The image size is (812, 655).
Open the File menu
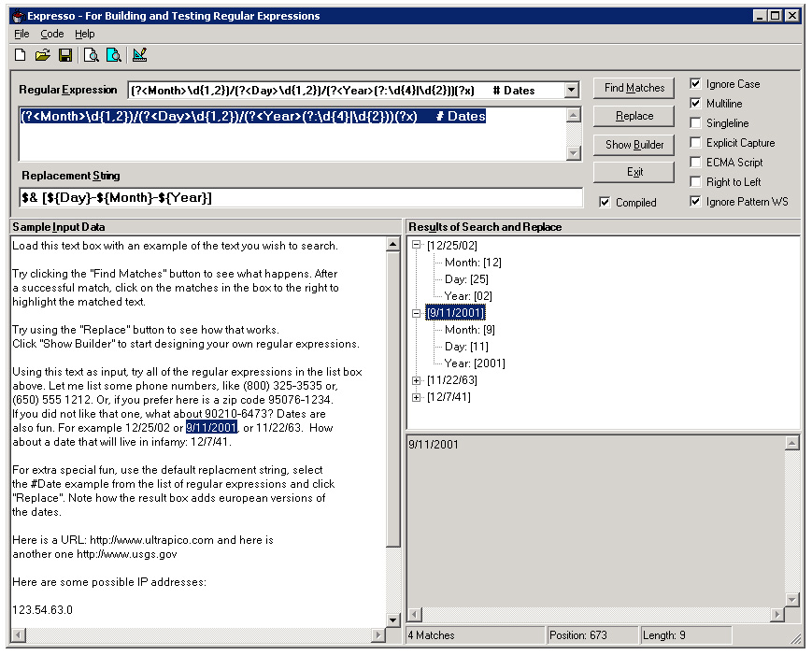click(21, 35)
